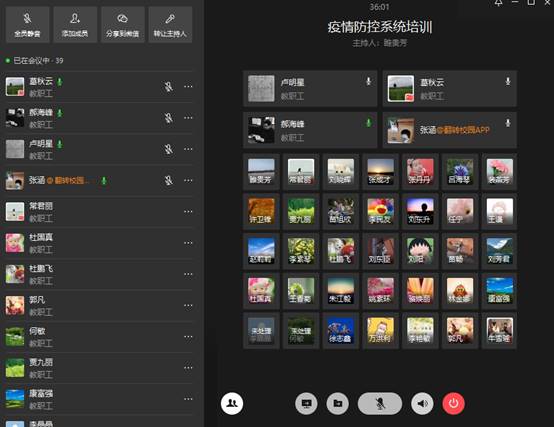Screen dimensions: 554x427
Task: Click 康富强 name in the member list
Action: click(x=41, y=393)
